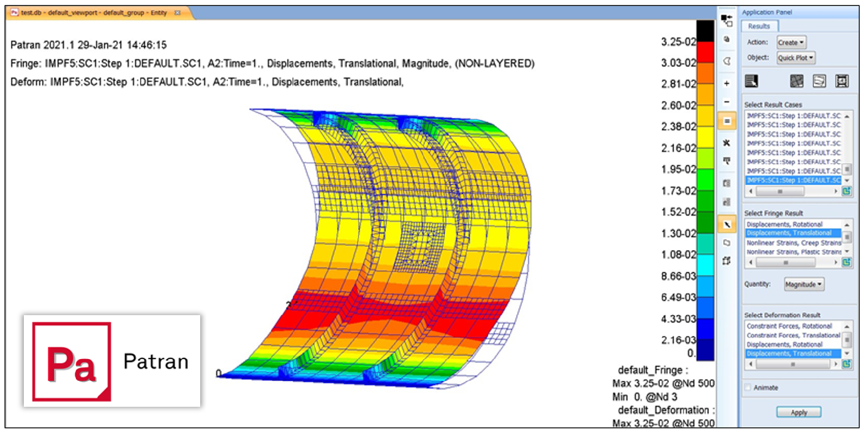Expand the Quantity dropdown showing Magnitude
Viewport: 868px width, 435px height.
coord(804,284)
